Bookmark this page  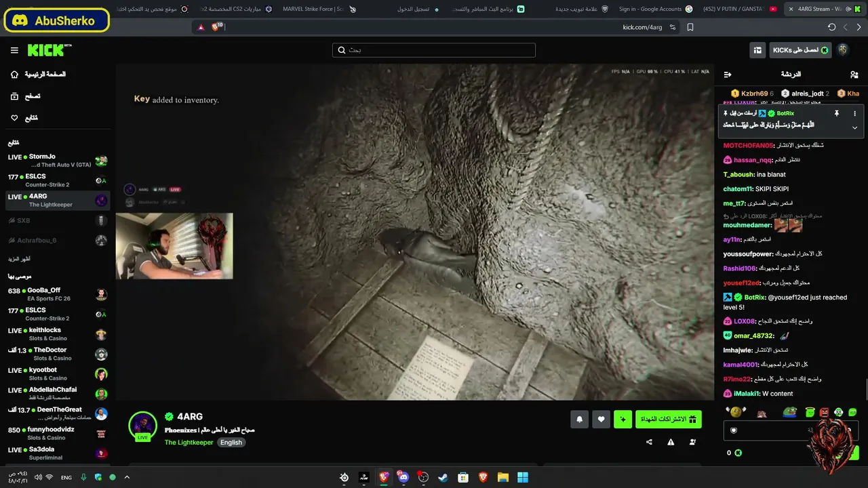[690, 27]
